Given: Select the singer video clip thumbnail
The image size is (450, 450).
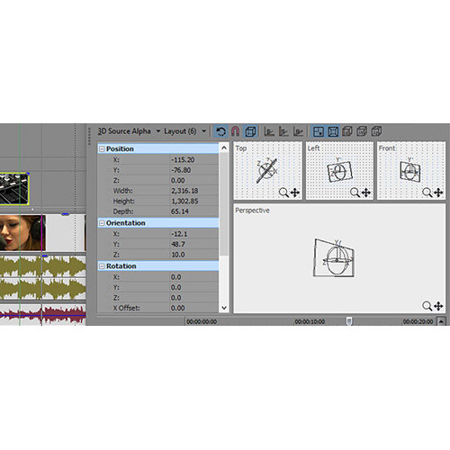Looking at the screenshot, I should pos(22,233).
